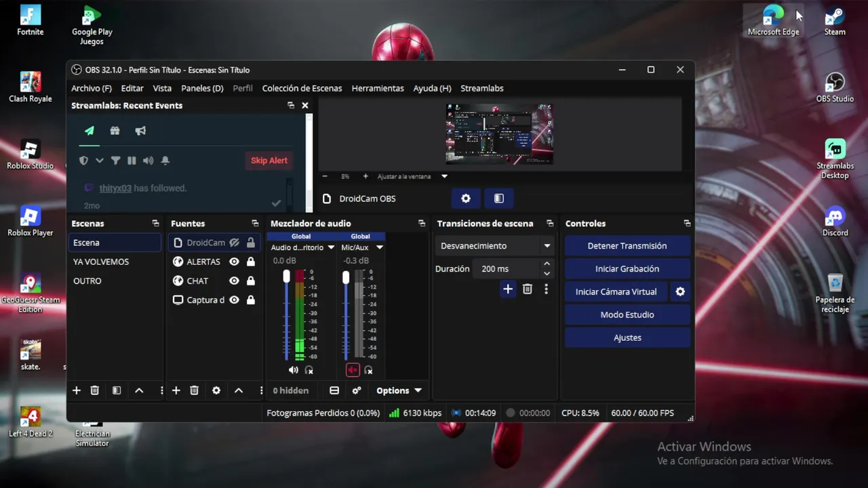The width and height of the screenshot is (868, 488).
Task: Unlock the CHAT source
Action: (x=251, y=281)
